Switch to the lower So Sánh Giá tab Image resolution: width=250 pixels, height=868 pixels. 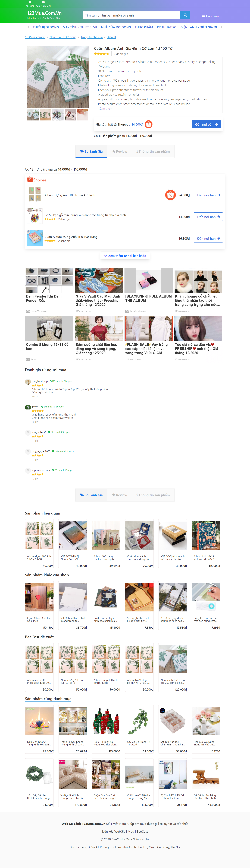[91, 495]
